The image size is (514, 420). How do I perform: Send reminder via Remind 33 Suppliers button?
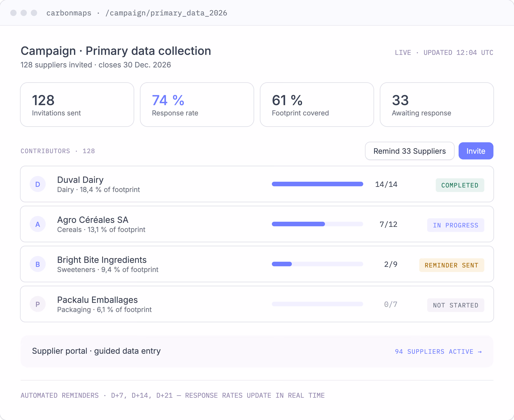coord(409,151)
